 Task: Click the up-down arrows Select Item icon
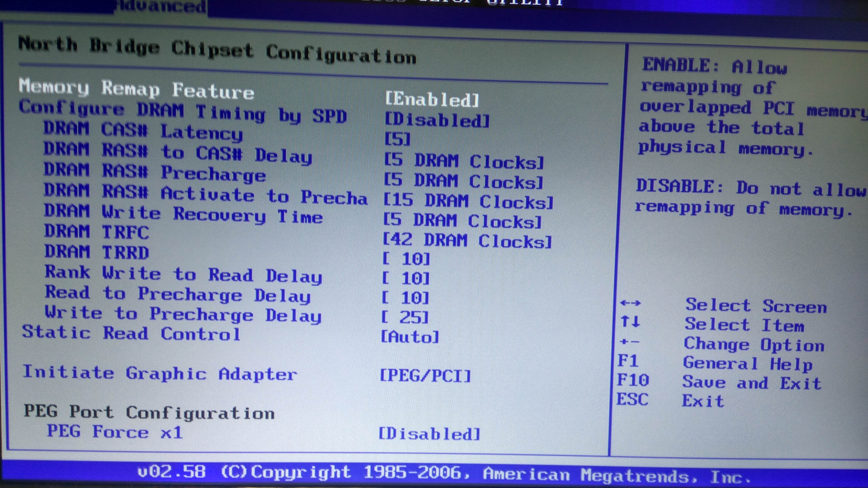630,321
